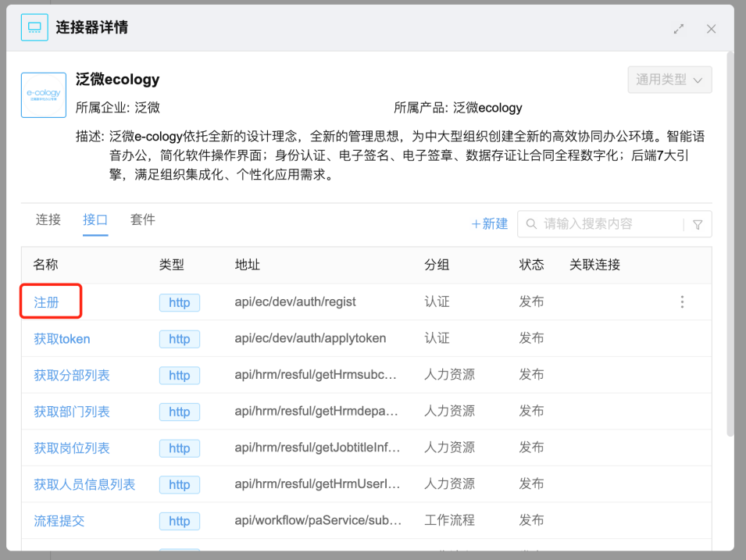Click the dialog's vertical scrollbar
The width and height of the screenshot is (746, 560).
[730, 244]
